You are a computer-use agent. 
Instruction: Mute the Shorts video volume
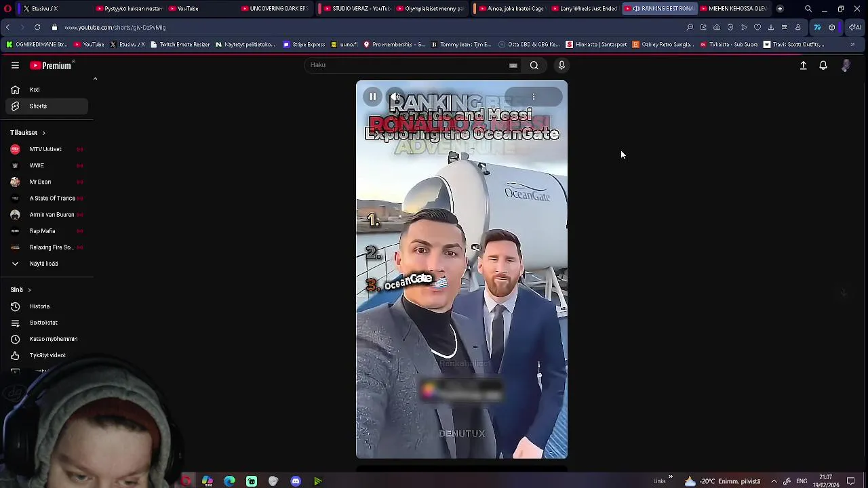395,97
